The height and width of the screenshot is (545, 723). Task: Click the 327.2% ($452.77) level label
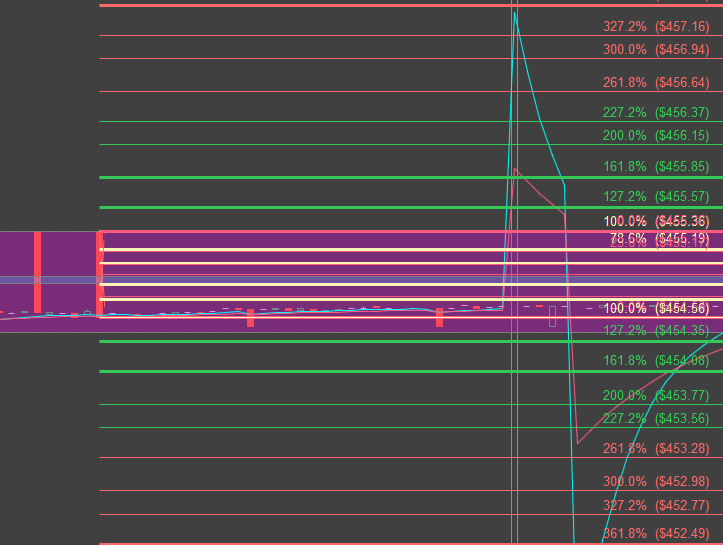click(x=653, y=506)
